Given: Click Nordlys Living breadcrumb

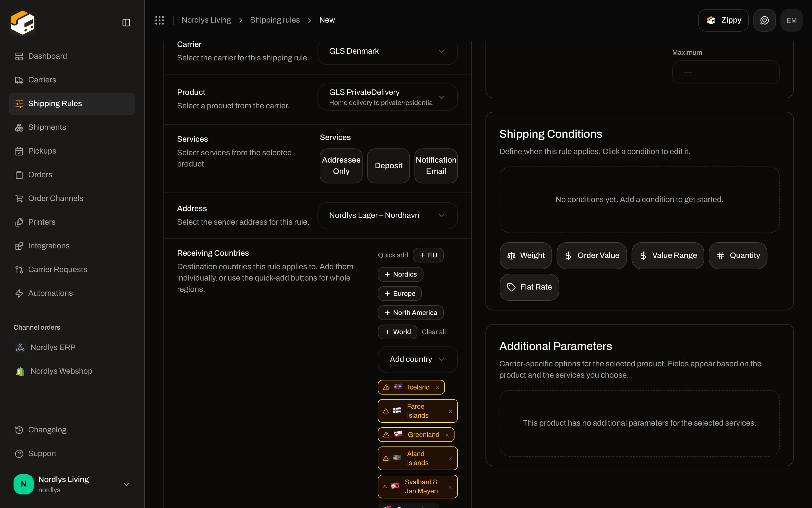Looking at the screenshot, I should (x=206, y=20).
